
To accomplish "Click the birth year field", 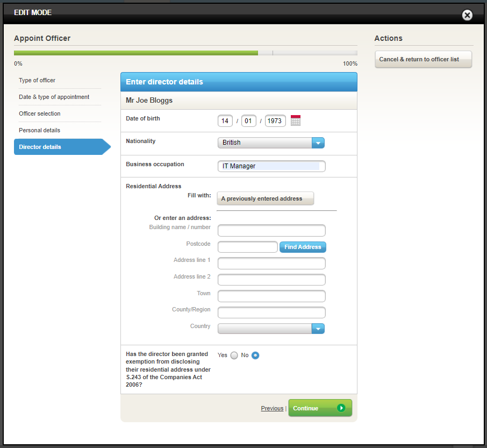I will tap(275, 121).
